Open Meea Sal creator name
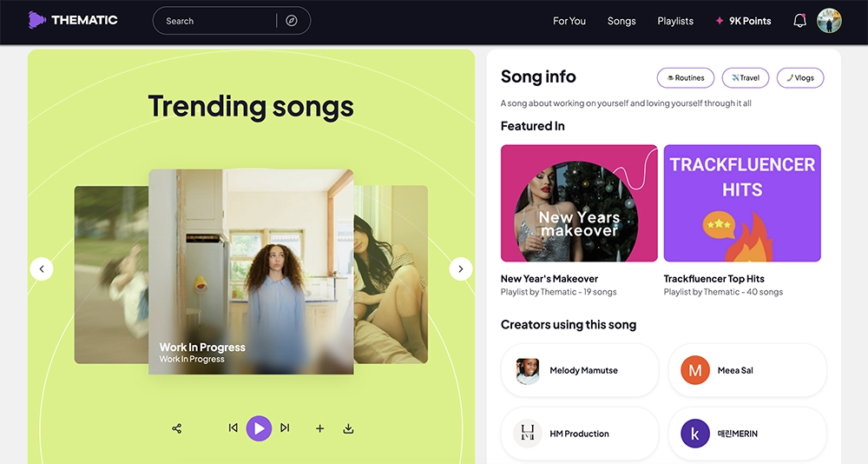Viewport: 868px width, 464px height. (735, 370)
